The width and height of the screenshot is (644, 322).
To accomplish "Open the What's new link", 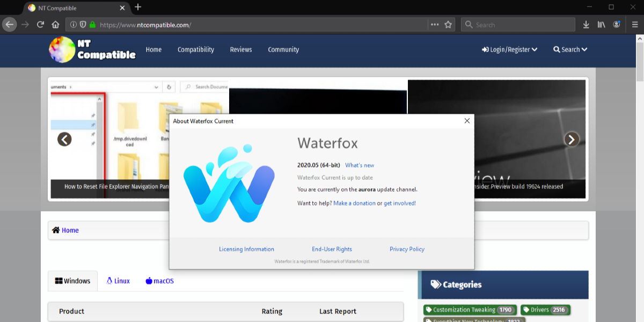I will pos(360,165).
